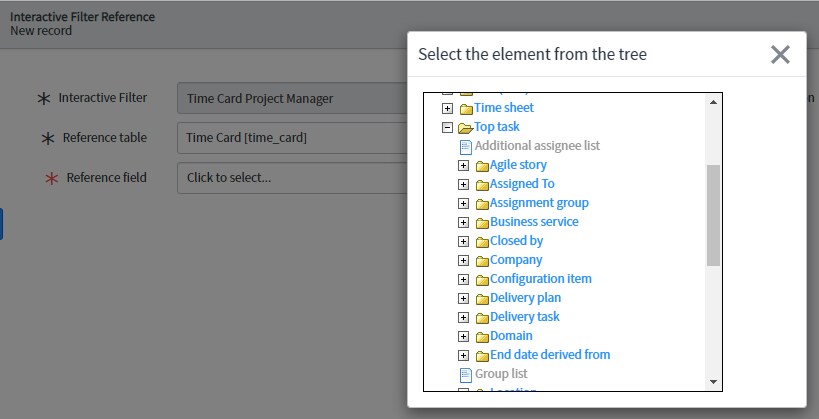The width and height of the screenshot is (819, 419).
Task: Click the greyed Additional assignee list text
Action: (x=537, y=145)
